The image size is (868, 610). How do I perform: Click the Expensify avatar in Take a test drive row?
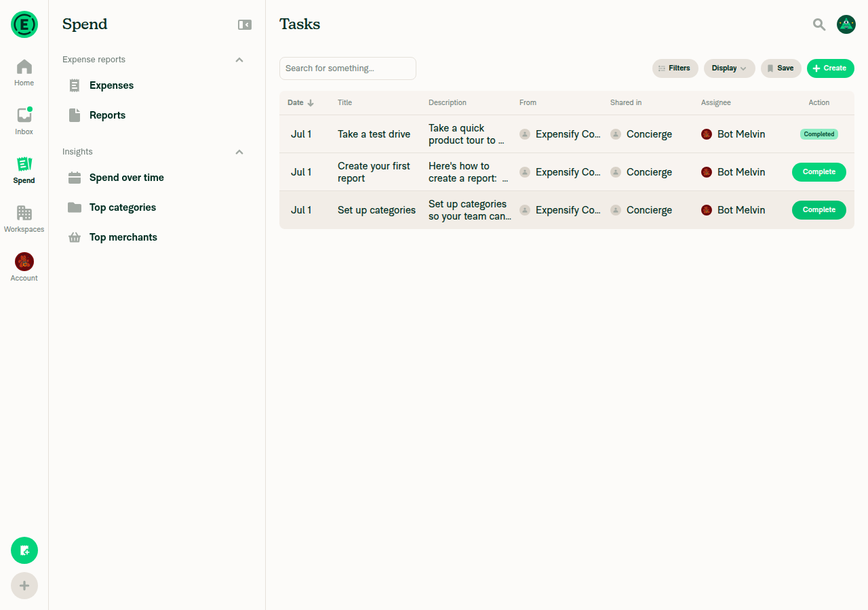pyautogui.click(x=525, y=134)
